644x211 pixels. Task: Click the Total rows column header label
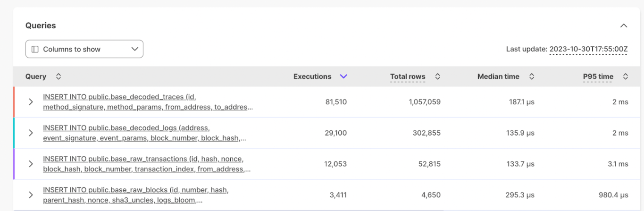click(407, 76)
